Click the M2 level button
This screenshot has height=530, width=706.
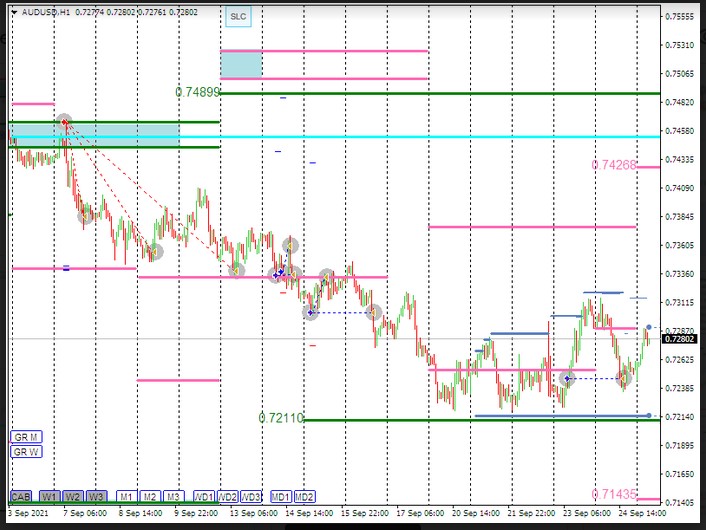(x=149, y=496)
